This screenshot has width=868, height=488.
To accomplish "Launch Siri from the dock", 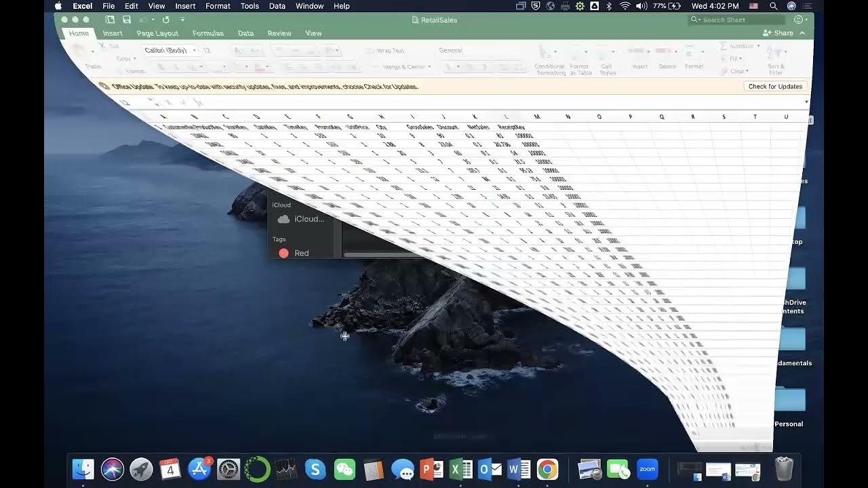I will [113, 469].
